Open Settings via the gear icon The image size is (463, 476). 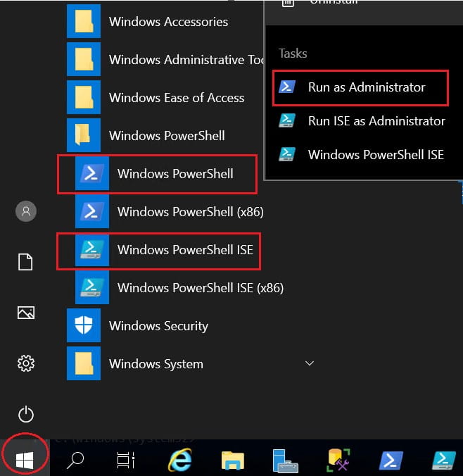pos(26,363)
